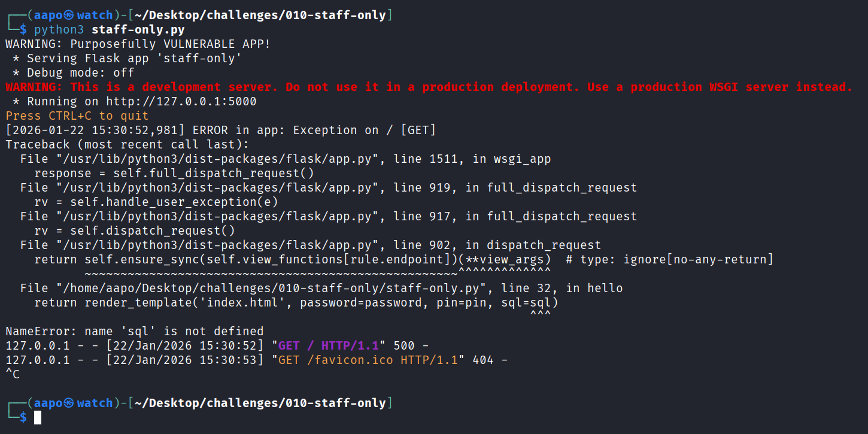Click the NameError message line
The width and height of the screenshot is (868, 434).
[x=134, y=331]
